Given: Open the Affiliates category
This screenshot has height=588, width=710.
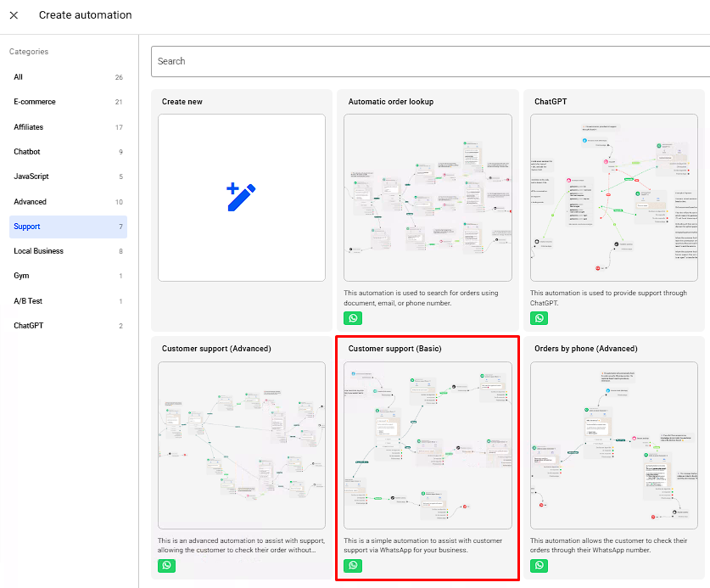Looking at the screenshot, I should (x=68, y=127).
